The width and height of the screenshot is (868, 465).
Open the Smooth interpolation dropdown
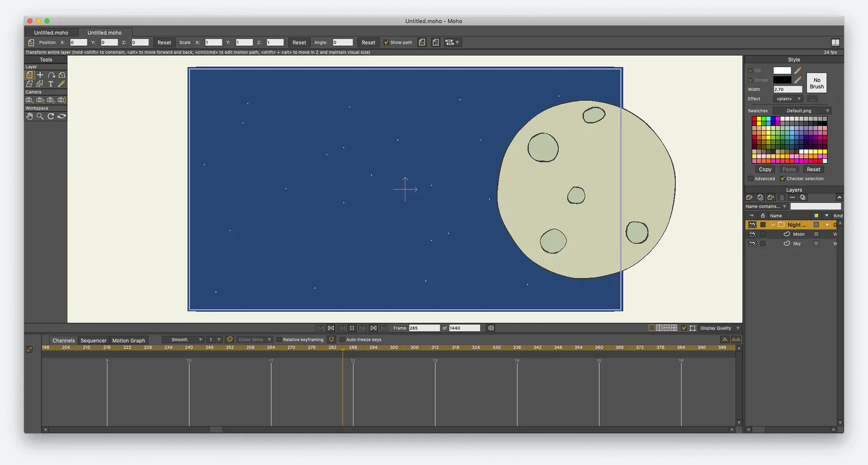(183, 340)
